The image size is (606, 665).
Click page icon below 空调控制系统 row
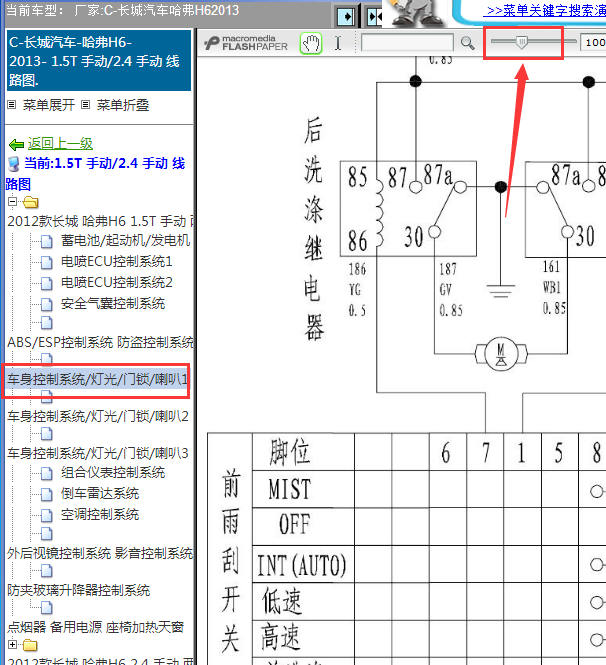(47, 534)
